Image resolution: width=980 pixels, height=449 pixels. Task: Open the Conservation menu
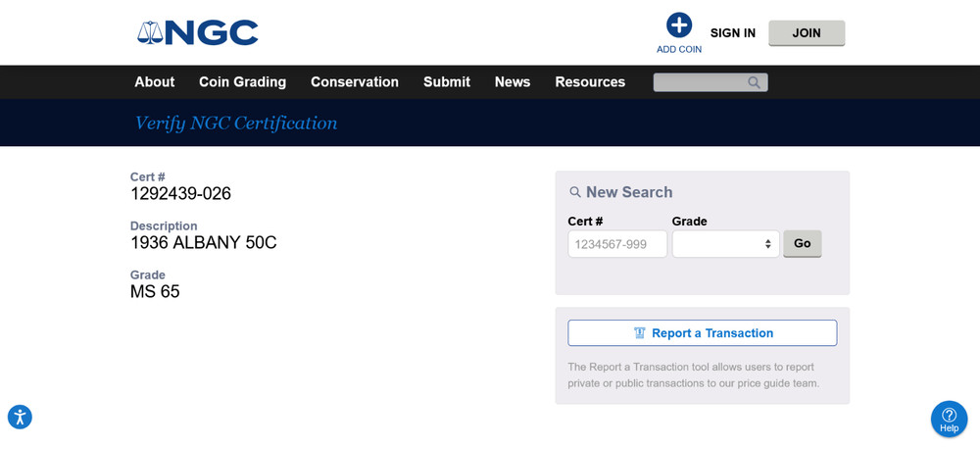click(x=355, y=82)
